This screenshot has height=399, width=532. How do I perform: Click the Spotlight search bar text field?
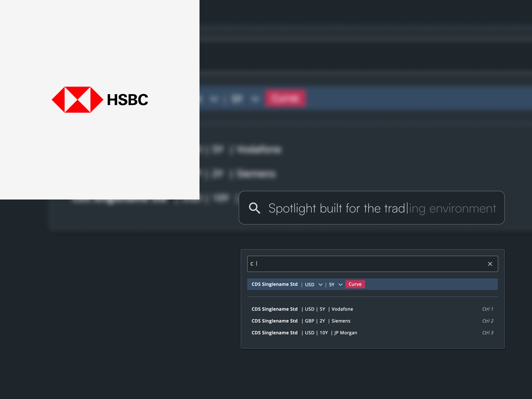click(x=372, y=208)
